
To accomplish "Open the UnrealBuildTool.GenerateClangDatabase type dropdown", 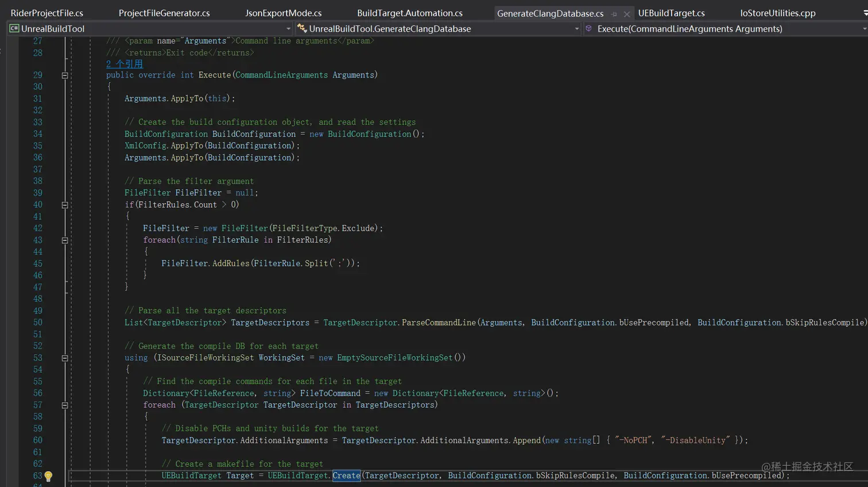I will (576, 29).
